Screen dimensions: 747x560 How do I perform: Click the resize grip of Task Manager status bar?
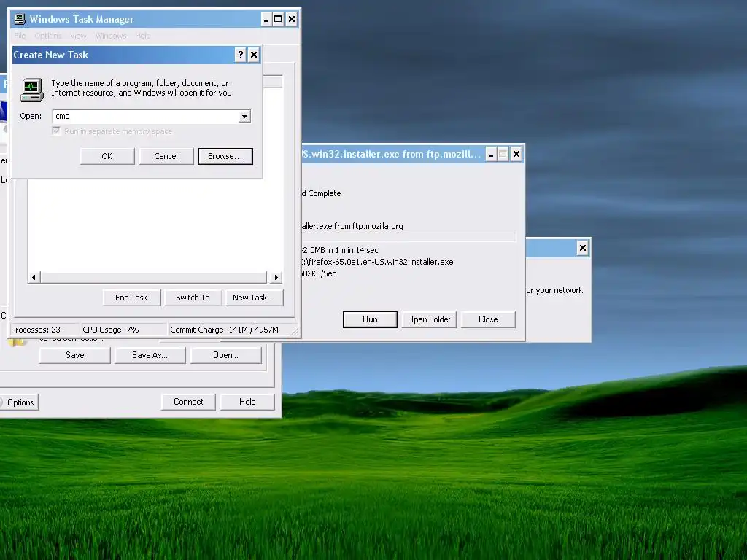[295, 332]
